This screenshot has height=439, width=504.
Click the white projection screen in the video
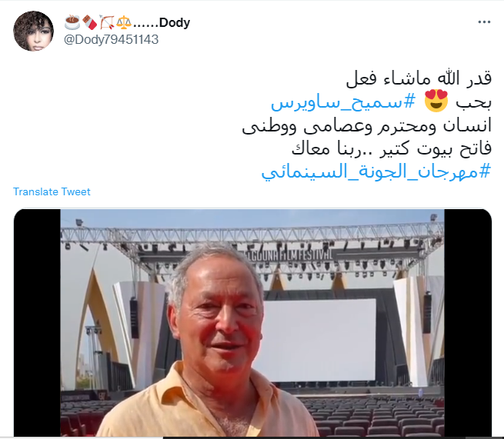click(x=319, y=341)
